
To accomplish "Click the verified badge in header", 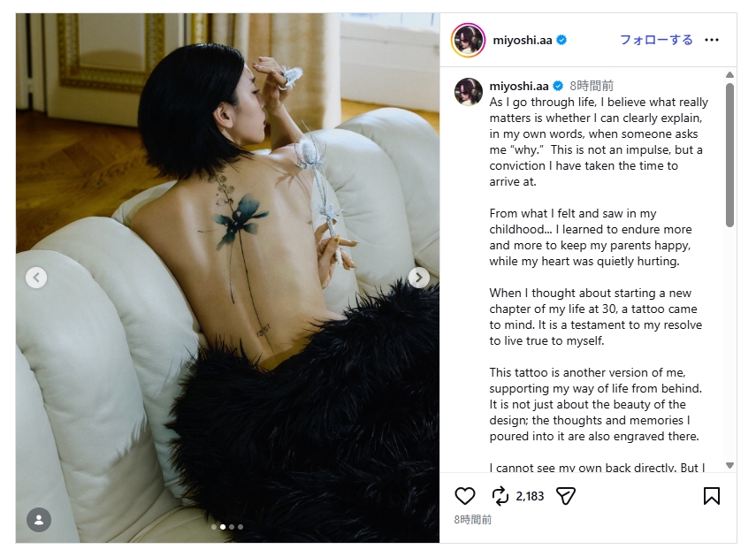I will 561,40.
